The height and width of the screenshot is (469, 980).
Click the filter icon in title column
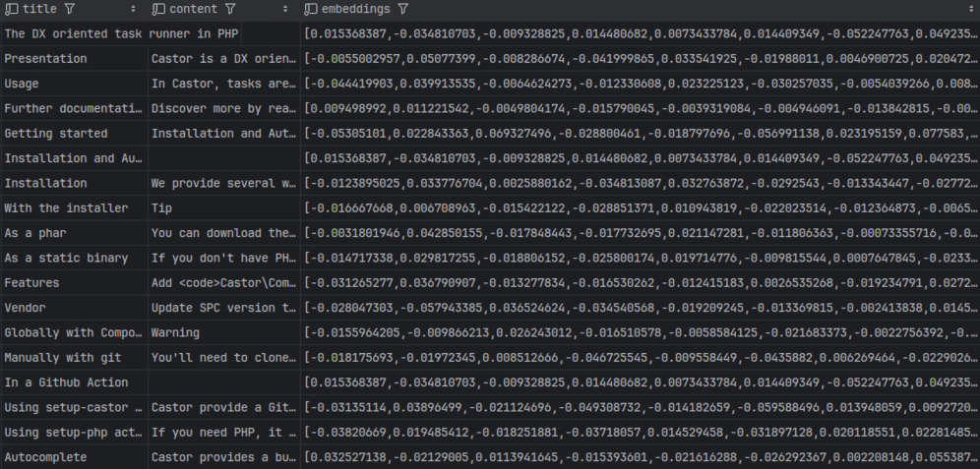click(69, 10)
